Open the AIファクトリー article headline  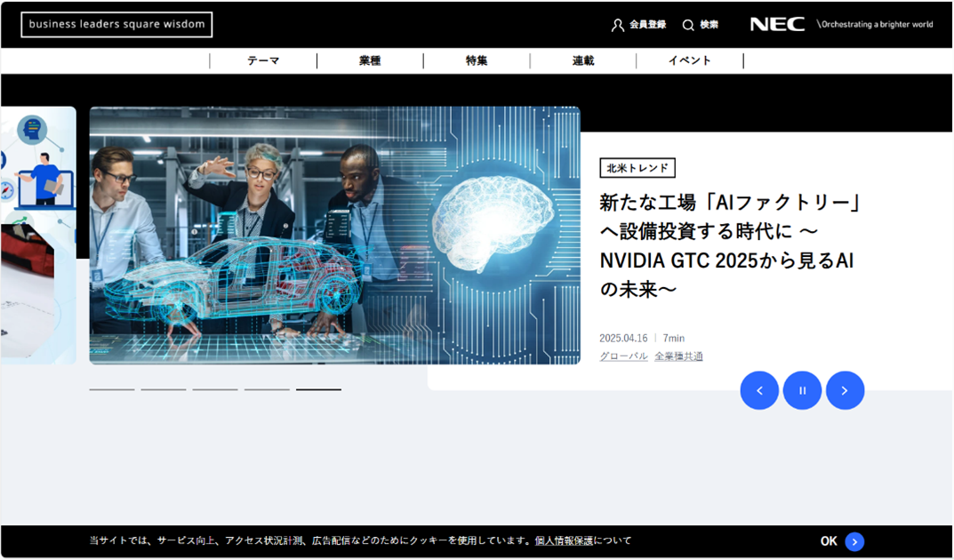729,245
